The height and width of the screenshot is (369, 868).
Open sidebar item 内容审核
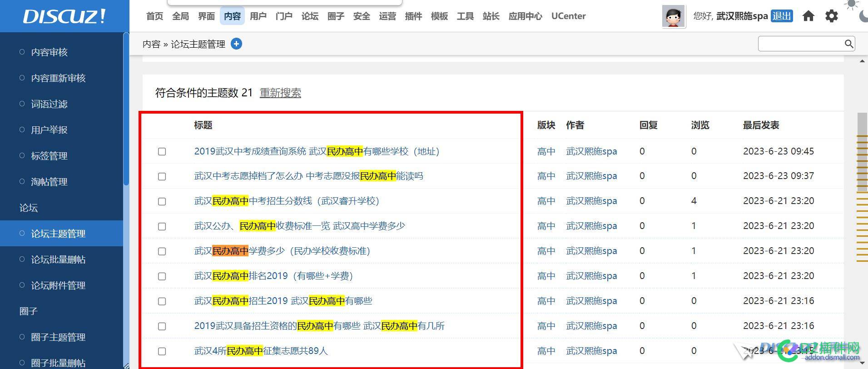click(49, 52)
